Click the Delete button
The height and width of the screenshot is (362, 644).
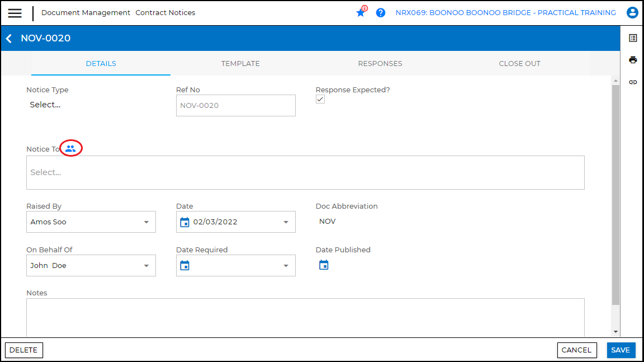pos(23,350)
